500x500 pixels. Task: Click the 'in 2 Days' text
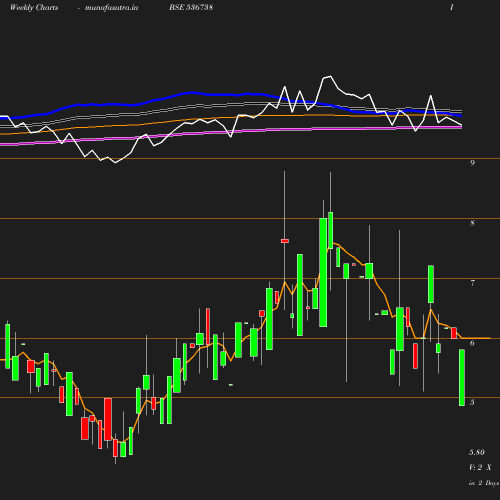click(484, 483)
